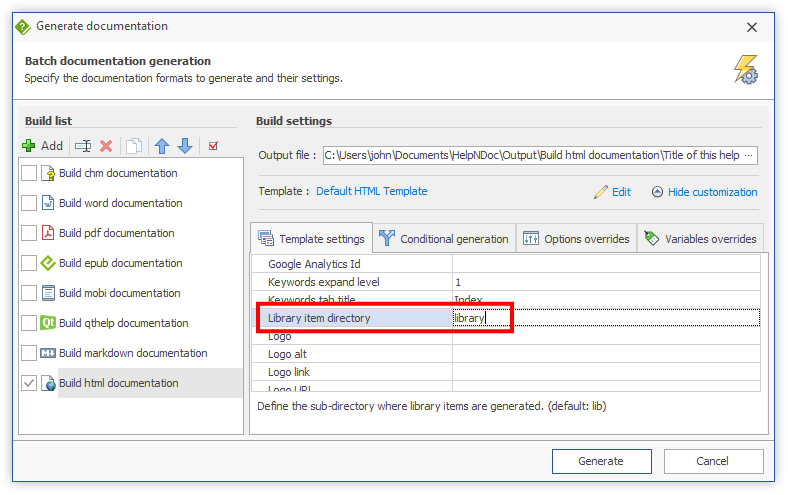The image size is (788, 495).
Task: Close the Generate documentation dialog
Action: [751, 27]
